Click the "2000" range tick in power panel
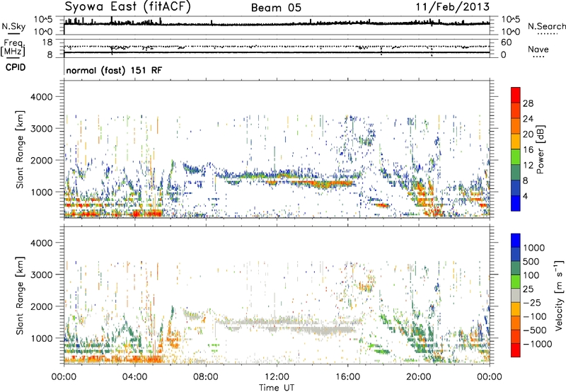 (x=42, y=160)
